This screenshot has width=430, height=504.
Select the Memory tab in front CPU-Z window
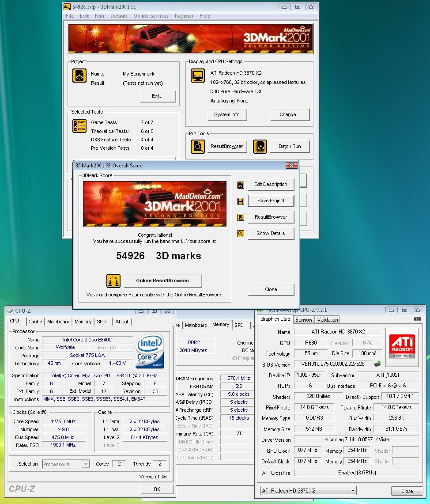pos(83,322)
